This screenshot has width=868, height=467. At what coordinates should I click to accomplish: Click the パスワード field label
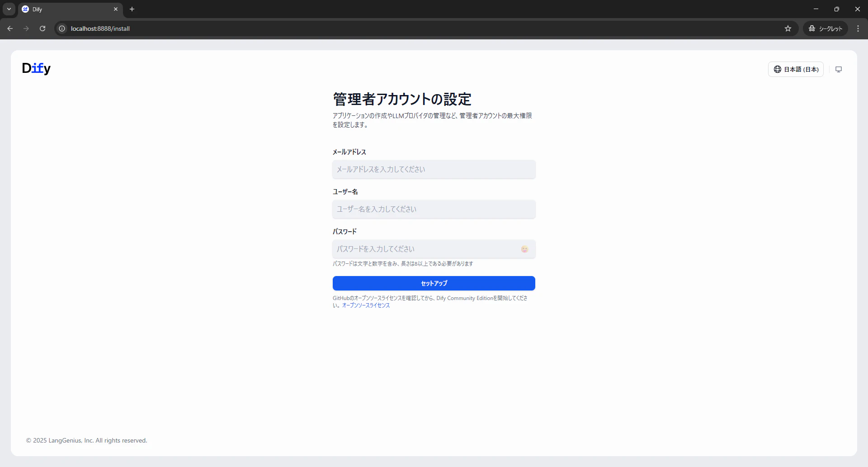click(345, 232)
